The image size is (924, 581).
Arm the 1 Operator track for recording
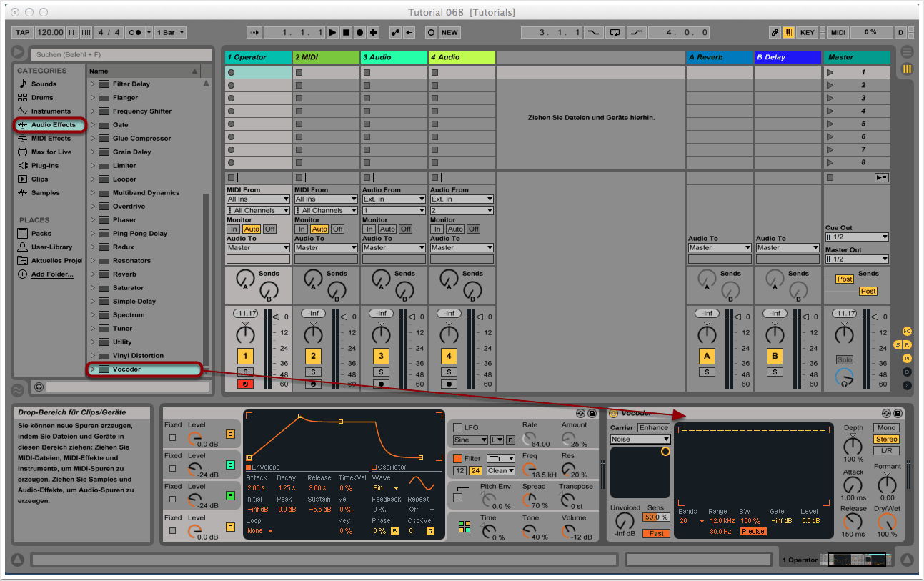click(x=245, y=384)
